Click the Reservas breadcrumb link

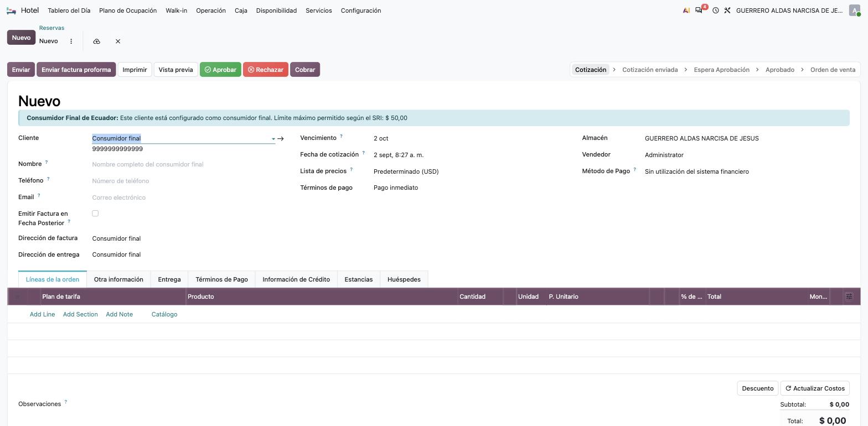pos(51,28)
